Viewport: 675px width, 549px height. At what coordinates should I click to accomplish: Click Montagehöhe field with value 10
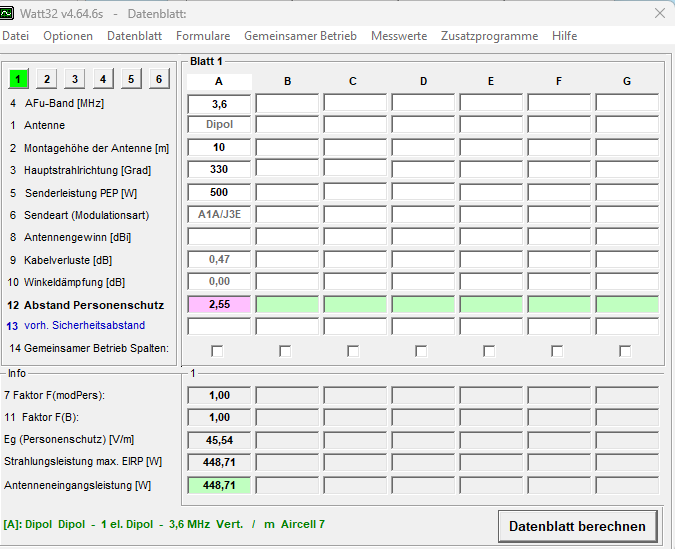219,147
